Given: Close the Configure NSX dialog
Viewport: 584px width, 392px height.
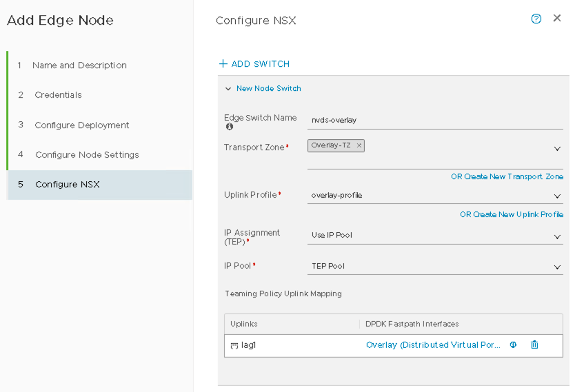Looking at the screenshot, I should click(557, 18).
